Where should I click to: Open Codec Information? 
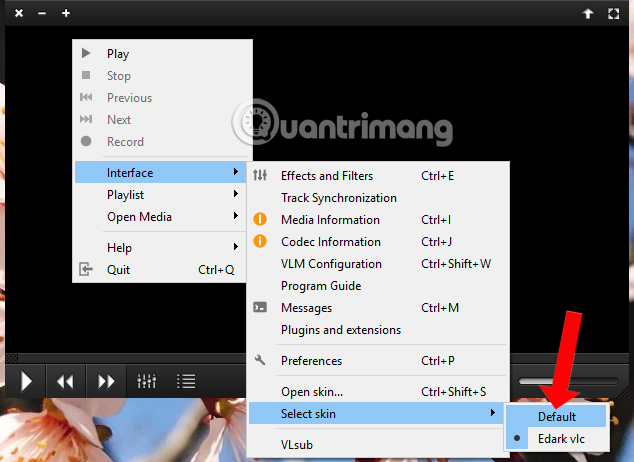[x=378, y=242]
